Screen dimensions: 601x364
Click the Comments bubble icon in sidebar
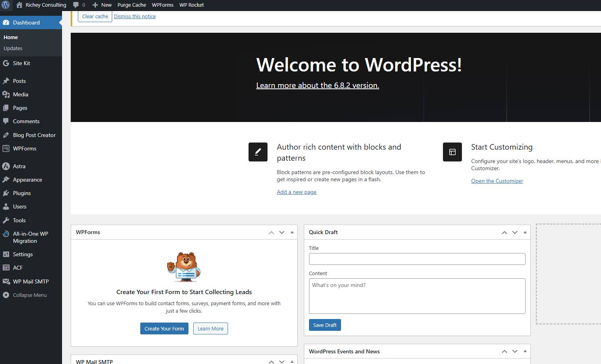[x=6, y=121]
